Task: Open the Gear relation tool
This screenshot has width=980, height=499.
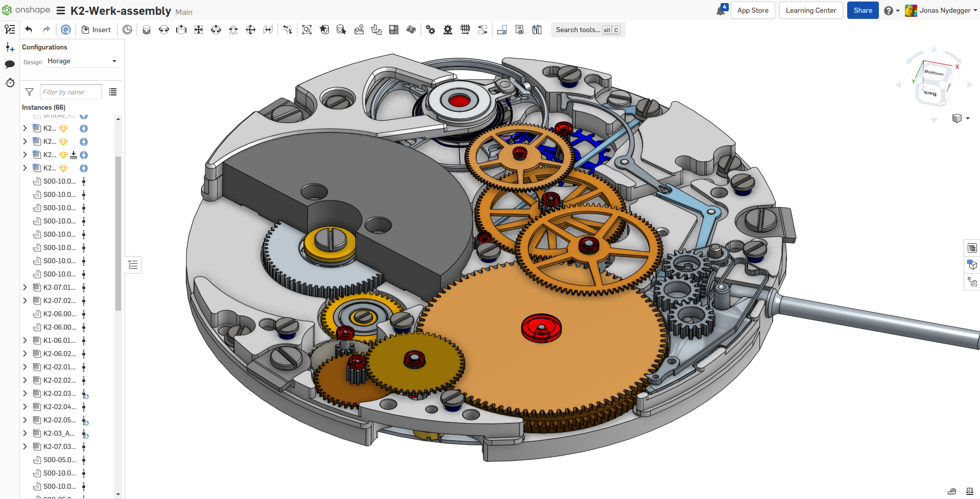Action: (431, 30)
